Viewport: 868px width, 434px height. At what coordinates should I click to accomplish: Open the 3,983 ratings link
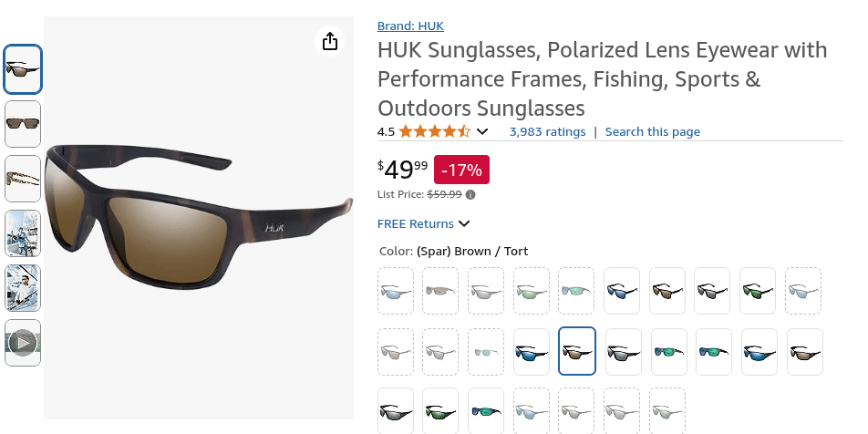547,131
